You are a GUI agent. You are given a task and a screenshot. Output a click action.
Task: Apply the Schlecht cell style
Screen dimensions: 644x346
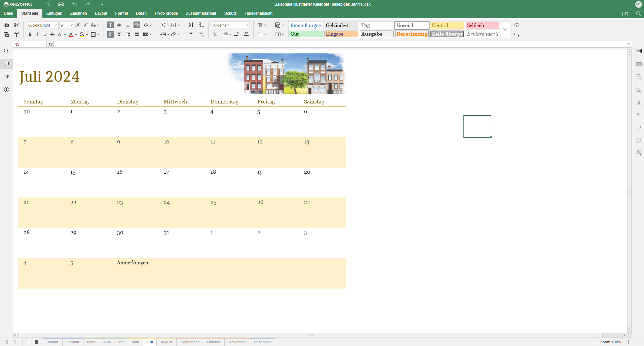tap(482, 26)
